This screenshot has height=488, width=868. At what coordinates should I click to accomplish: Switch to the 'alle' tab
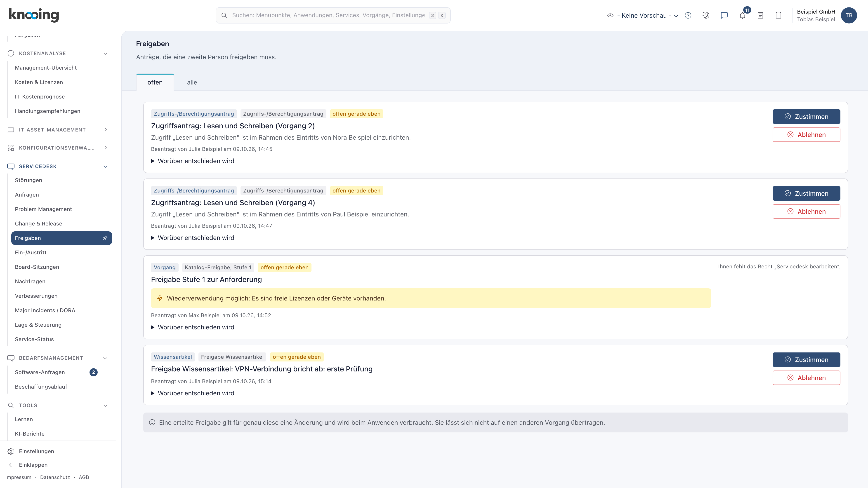point(192,82)
